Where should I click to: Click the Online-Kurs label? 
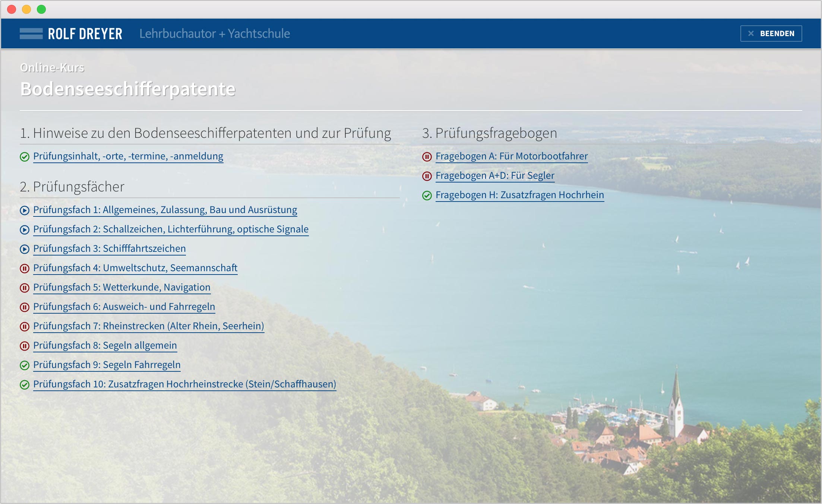[52, 67]
